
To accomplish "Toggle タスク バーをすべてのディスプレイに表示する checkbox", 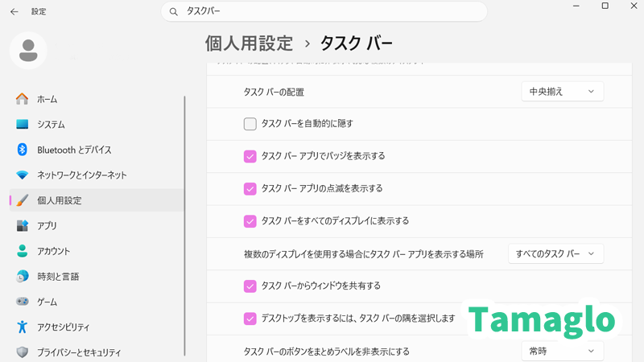I will point(250,220).
